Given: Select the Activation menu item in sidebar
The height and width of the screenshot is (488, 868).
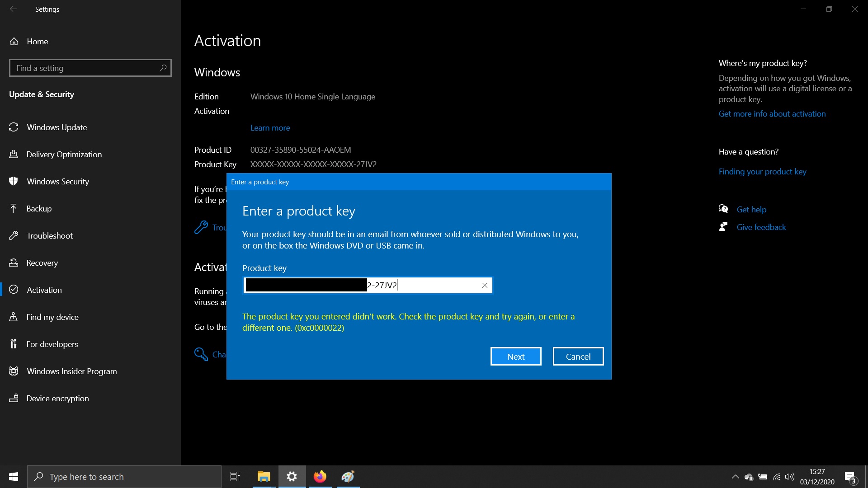Looking at the screenshot, I should pos(44,290).
